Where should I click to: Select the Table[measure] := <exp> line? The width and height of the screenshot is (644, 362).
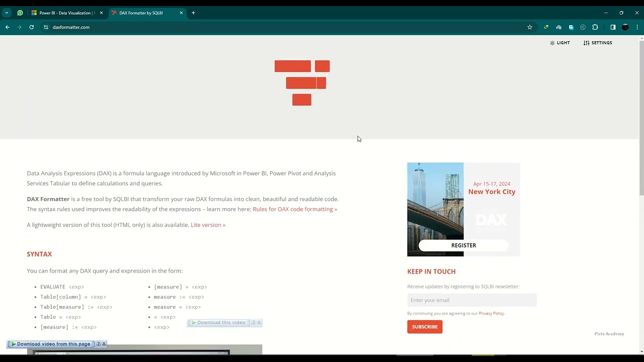pyautogui.click(x=76, y=307)
